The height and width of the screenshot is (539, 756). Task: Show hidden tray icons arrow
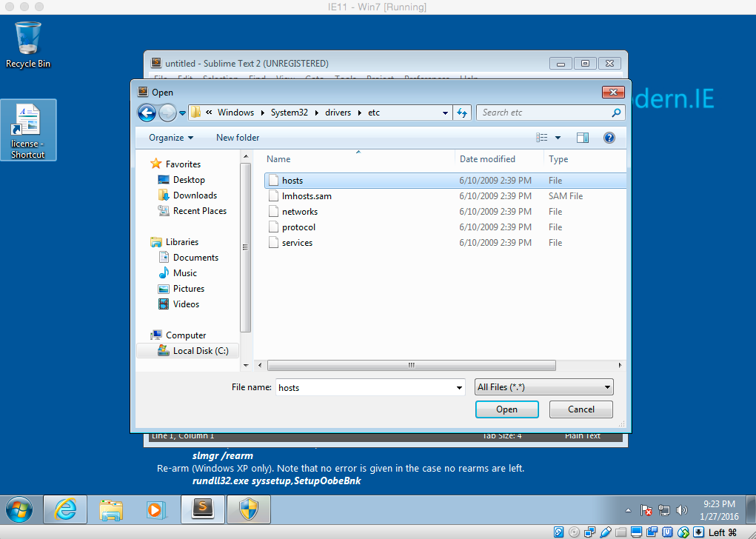(x=628, y=510)
